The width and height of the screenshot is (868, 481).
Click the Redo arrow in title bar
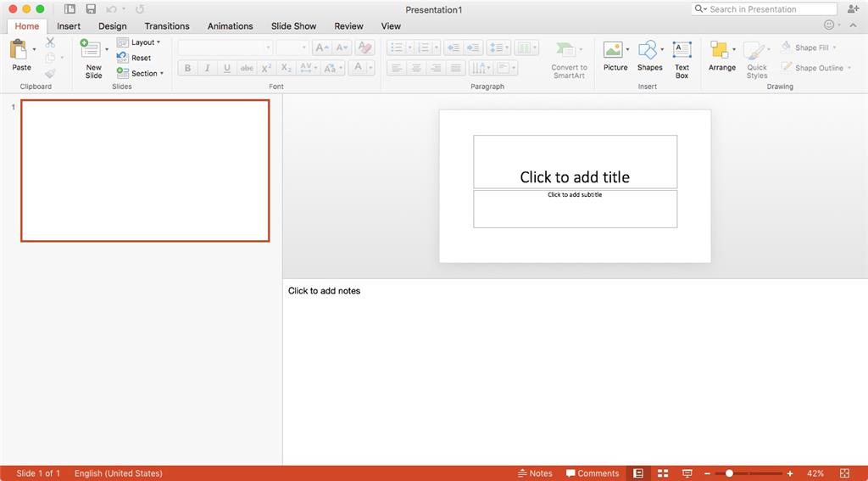click(140, 8)
